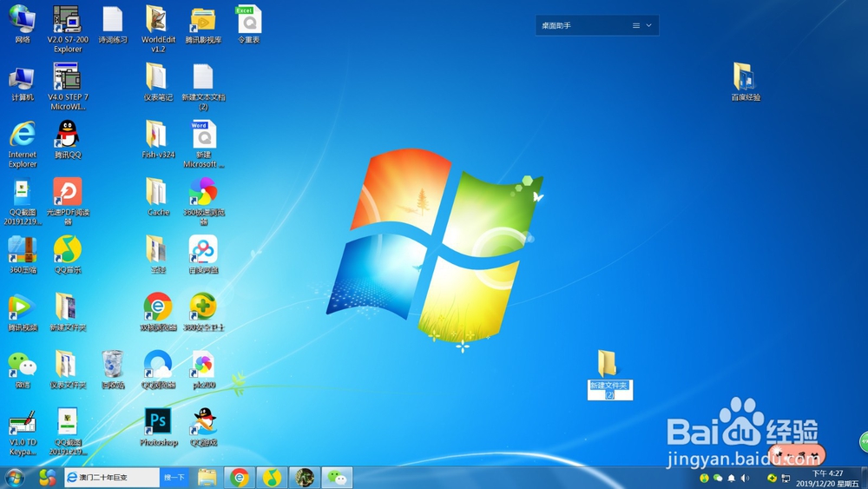Launch 360安全卫士 desktop shortcut

[203, 313]
